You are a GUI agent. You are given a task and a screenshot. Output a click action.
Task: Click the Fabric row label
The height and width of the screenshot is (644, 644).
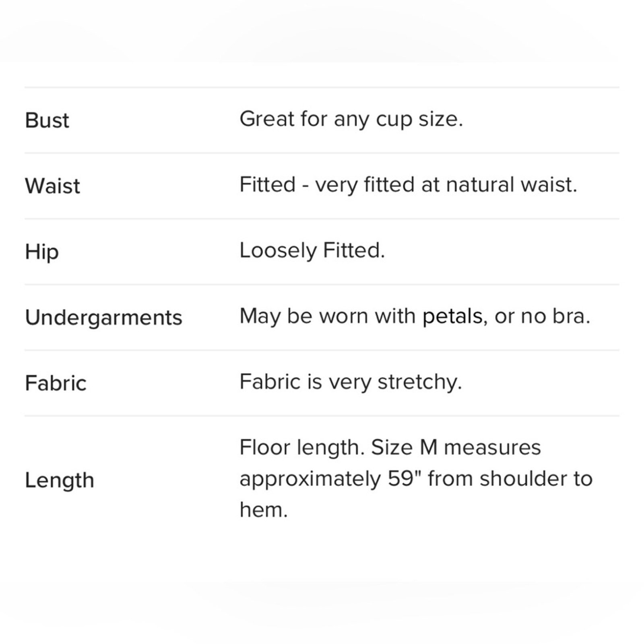coord(56,383)
